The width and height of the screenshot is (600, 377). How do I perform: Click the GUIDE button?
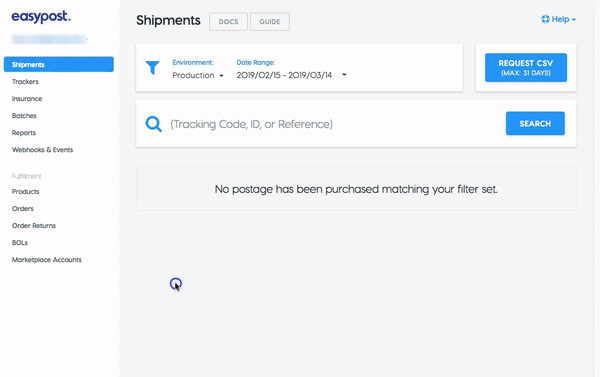pyautogui.click(x=270, y=22)
